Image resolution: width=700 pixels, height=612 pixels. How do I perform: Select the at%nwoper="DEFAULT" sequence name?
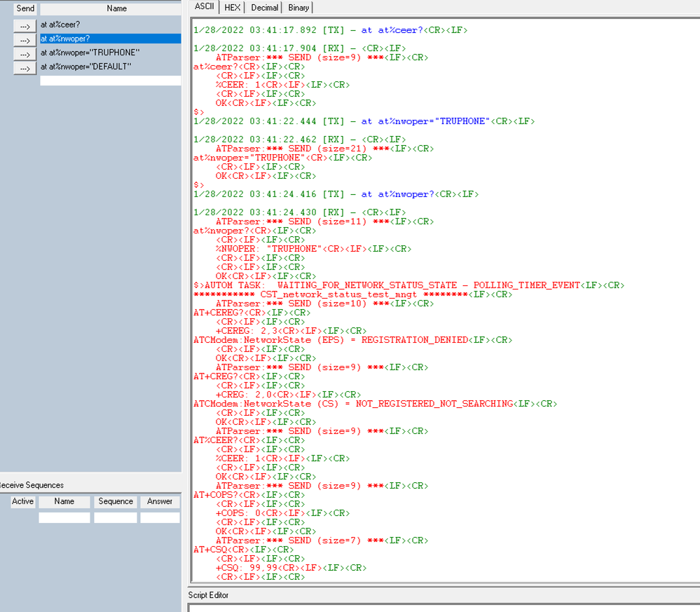pos(110,67)
